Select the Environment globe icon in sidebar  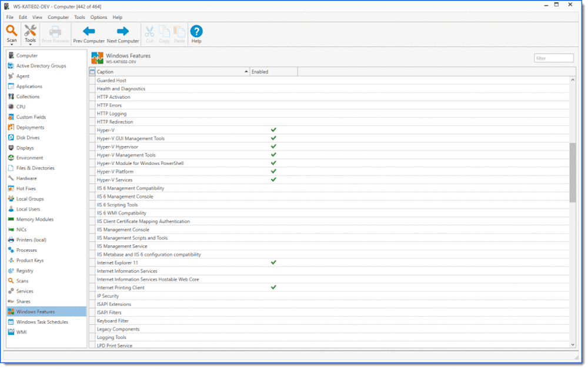tap(11, 158)
